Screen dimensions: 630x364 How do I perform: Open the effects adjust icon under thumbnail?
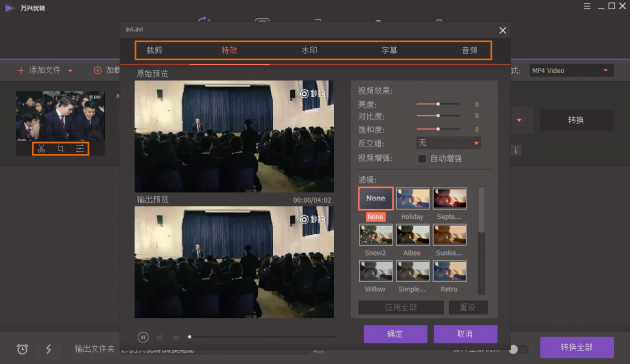[80, 149]
